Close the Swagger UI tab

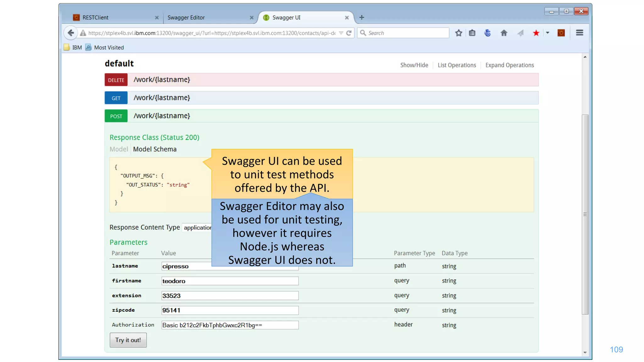[347, 18]
